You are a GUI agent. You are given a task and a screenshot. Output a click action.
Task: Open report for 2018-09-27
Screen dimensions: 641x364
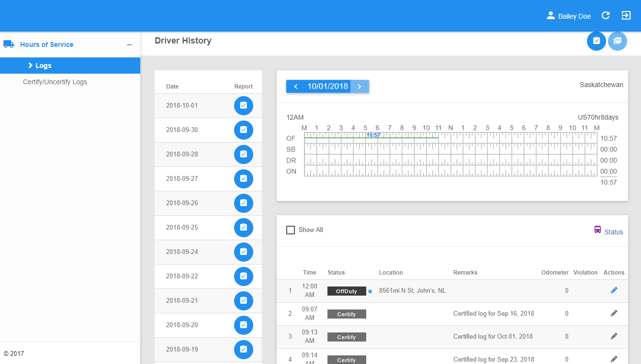click(x=244, y=178)
